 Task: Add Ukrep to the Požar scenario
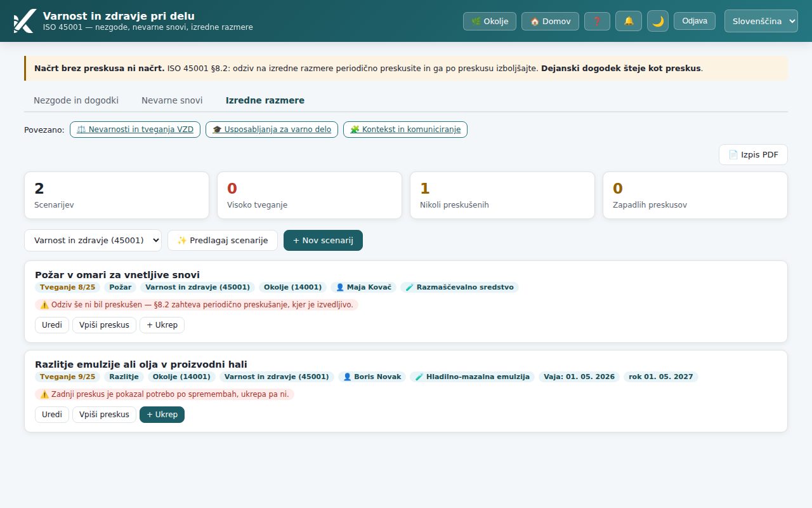(162, 325)
